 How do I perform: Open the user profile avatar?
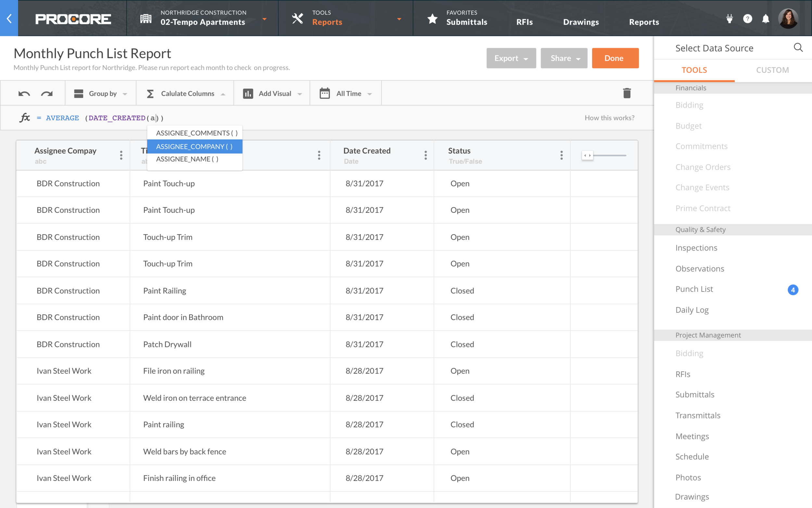point(788,18)
